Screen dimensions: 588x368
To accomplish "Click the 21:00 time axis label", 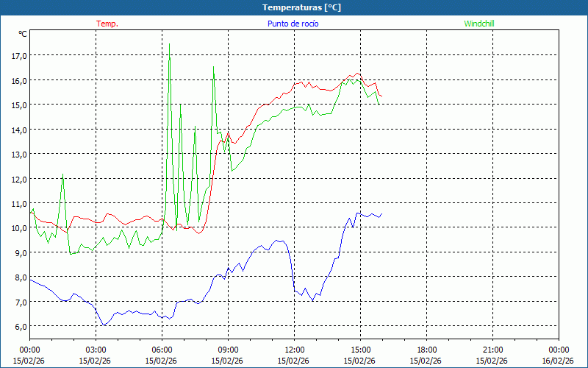I will coord(492,350).
